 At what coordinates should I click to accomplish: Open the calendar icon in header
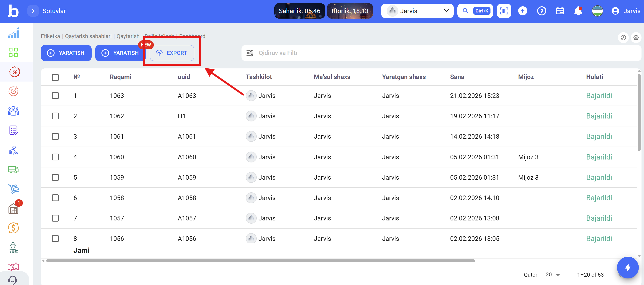(560, 11)
